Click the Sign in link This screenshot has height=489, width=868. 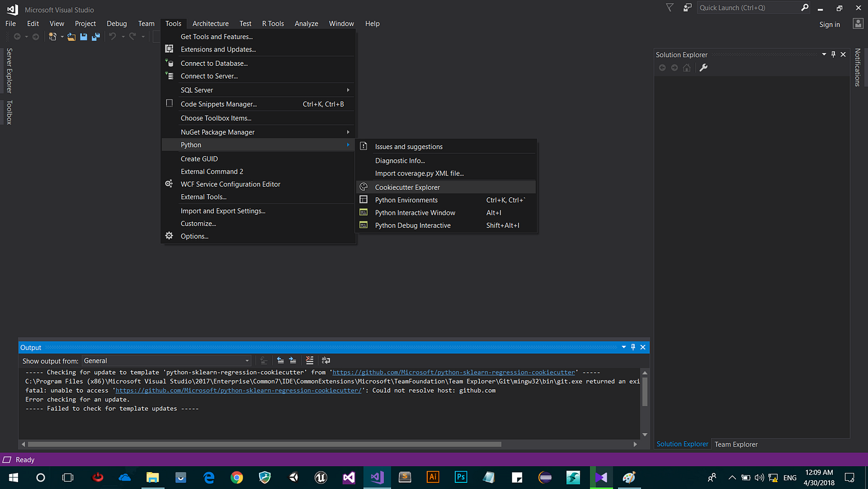[x=830, y=24]
